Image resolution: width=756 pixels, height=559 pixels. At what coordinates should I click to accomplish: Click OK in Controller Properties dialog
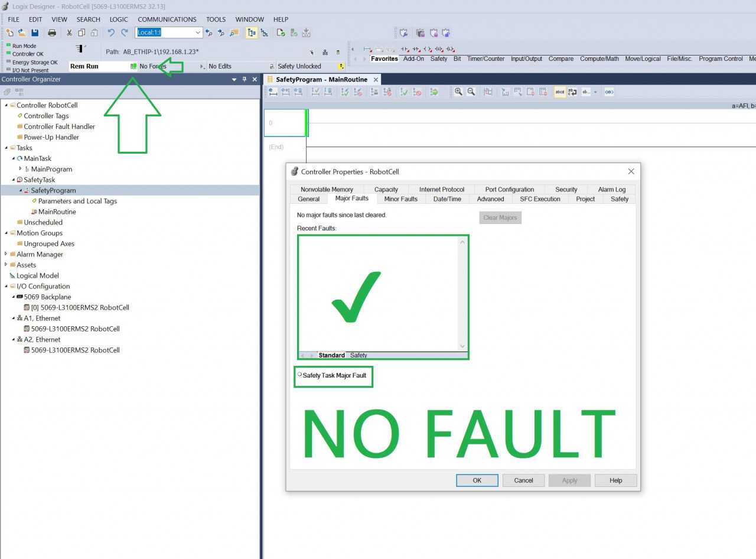click(x=477, y=480)
